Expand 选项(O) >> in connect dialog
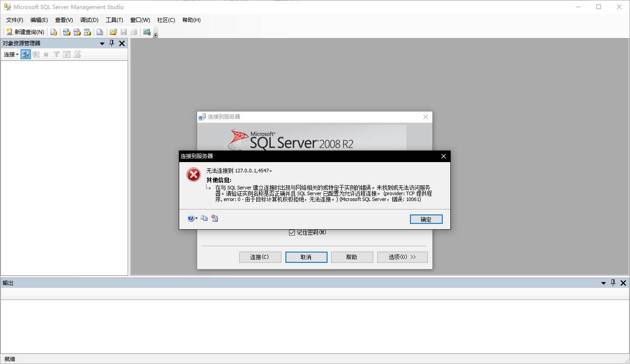 point(402,257)
